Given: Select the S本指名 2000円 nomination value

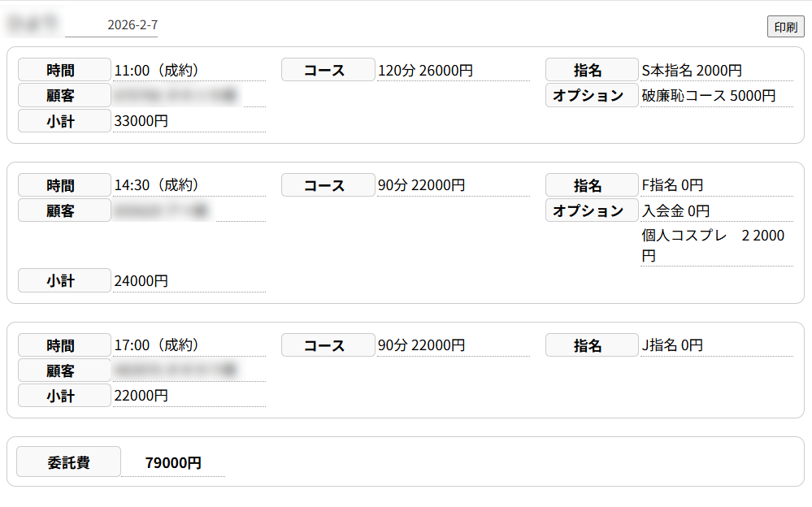Looking at the screenshot, I should click(691, 71).
